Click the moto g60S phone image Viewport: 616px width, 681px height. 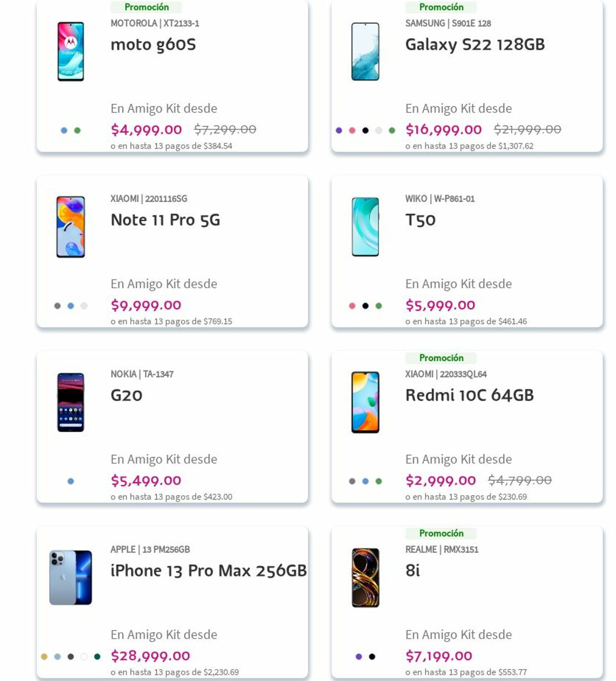tap(70, 51)
